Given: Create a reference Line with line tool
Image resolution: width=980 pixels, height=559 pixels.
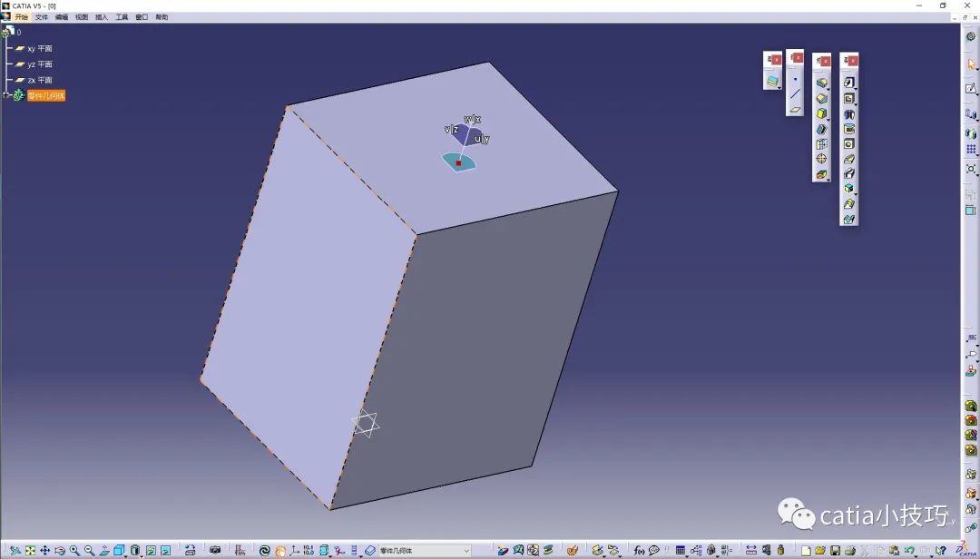Looking at the screenshot, I should (795, 94).
